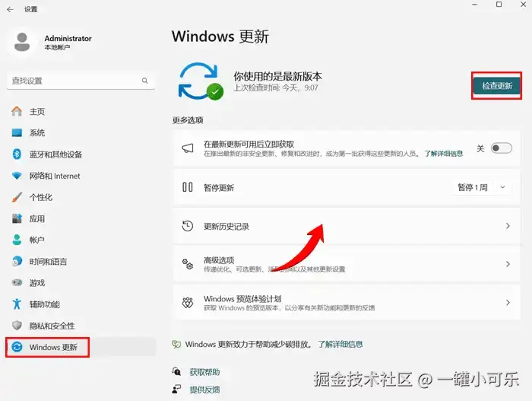Select Windows 更新 in the sidebar
Image resolution: width=532 pixels, height=401 pixels.
point(81,347)
